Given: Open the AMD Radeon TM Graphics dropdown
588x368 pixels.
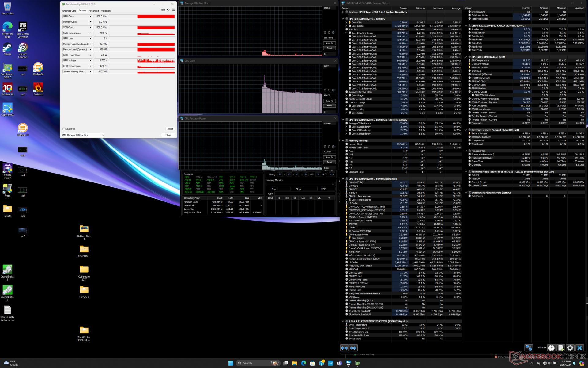Looking at the screenshot, I should (x=83, y=135).
